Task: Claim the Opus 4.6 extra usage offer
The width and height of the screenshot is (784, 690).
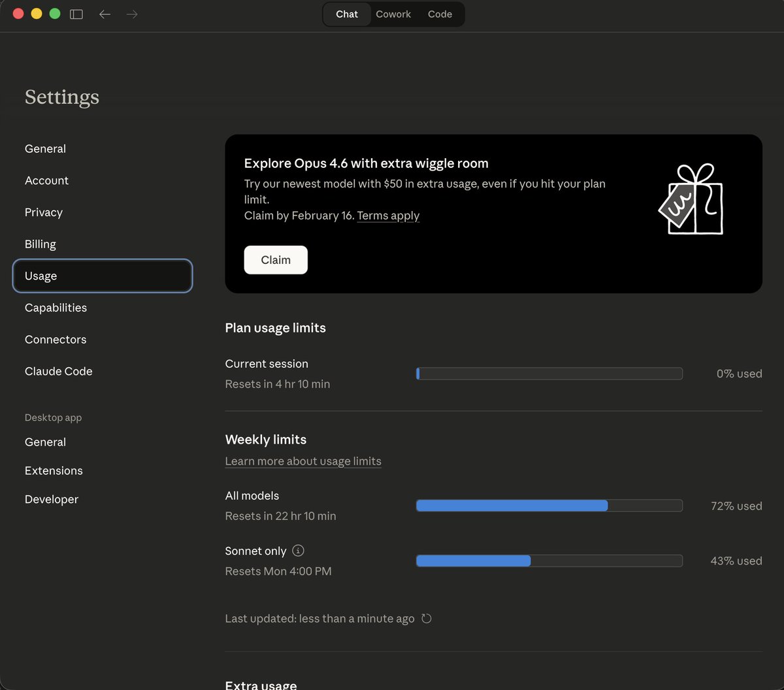Action: 276,260
